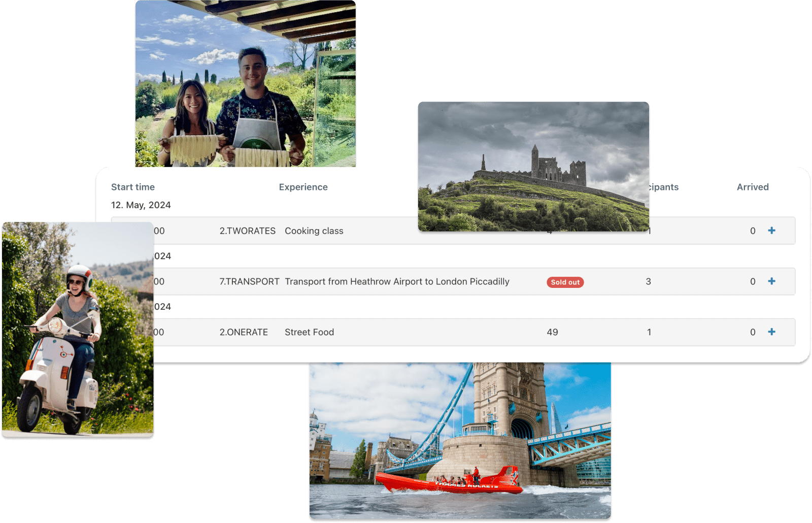
Task: Expand the Cooking class row plus icon
Action: (771, 231)
